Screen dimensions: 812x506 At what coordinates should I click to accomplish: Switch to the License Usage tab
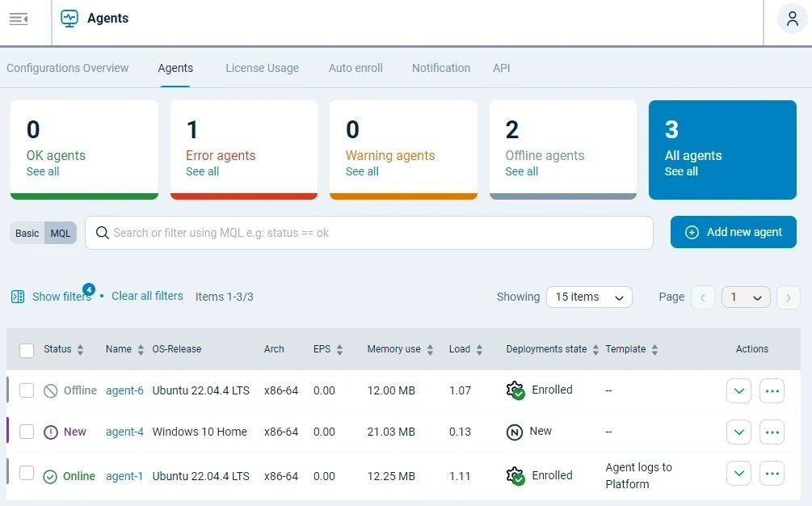click(x=262, y=68)
